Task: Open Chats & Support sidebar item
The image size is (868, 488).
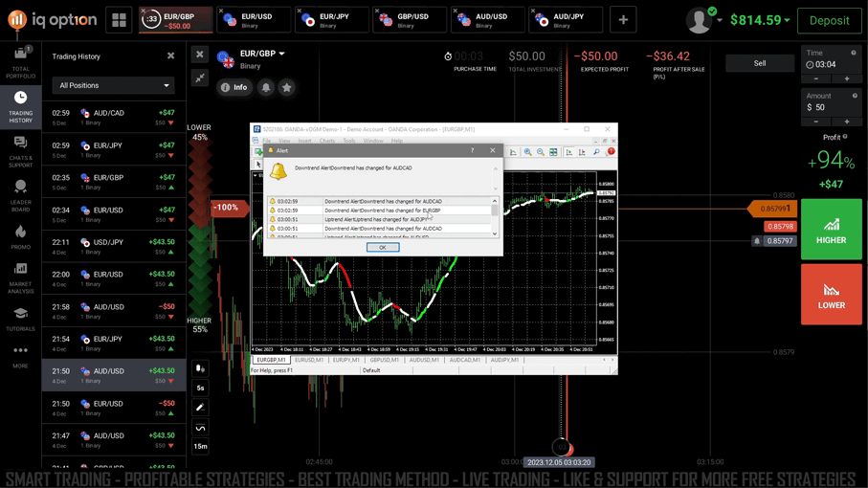Action: 20,151
